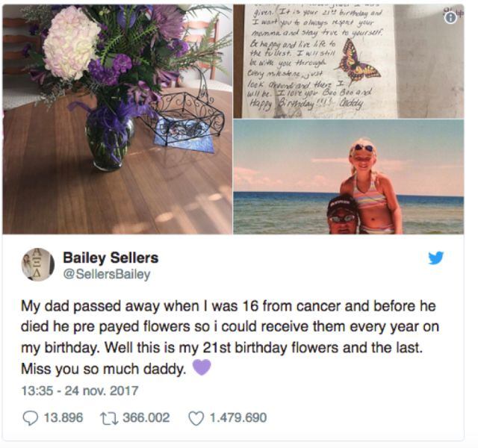Click the tweet text about dad's flowers
The height and width of the screenshot is (448, 478).
(223, 337)
